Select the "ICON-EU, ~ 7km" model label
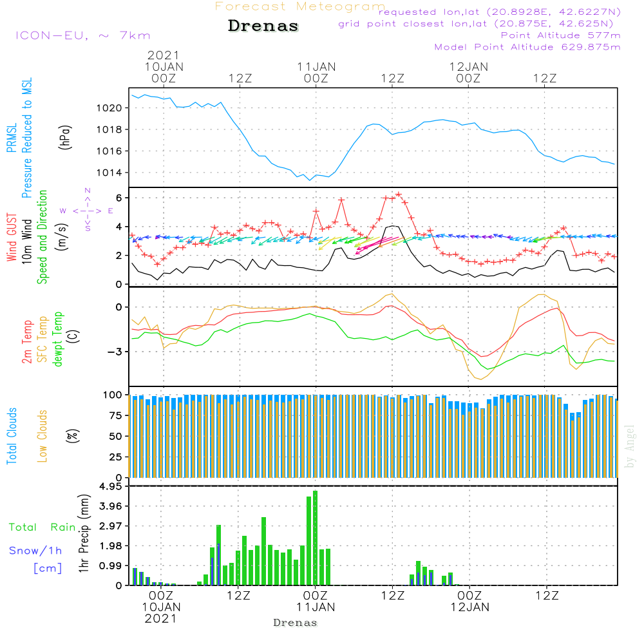 coord(83,35)
